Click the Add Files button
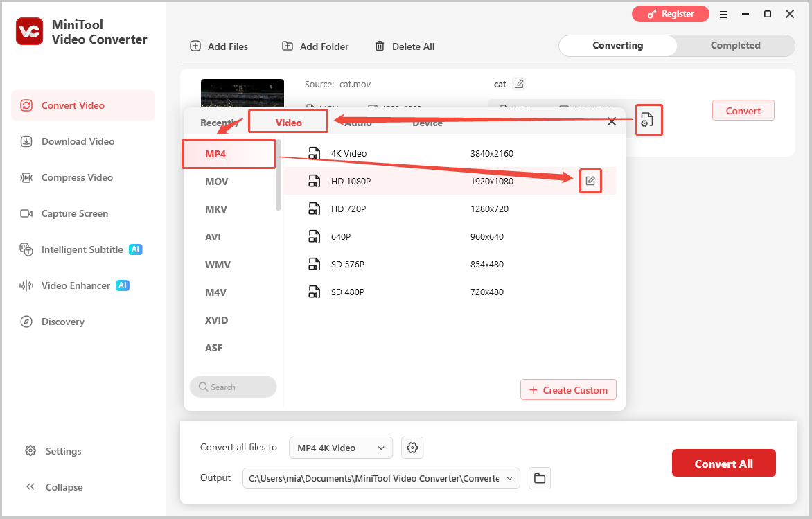 click(219, 46)
